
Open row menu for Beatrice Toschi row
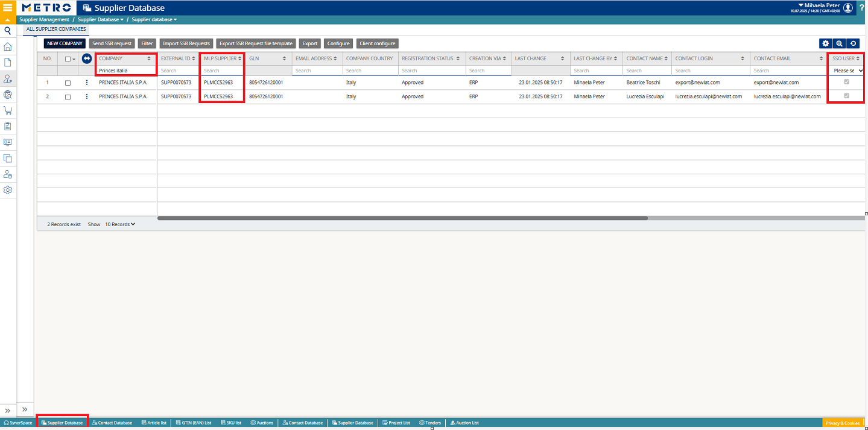87,83
